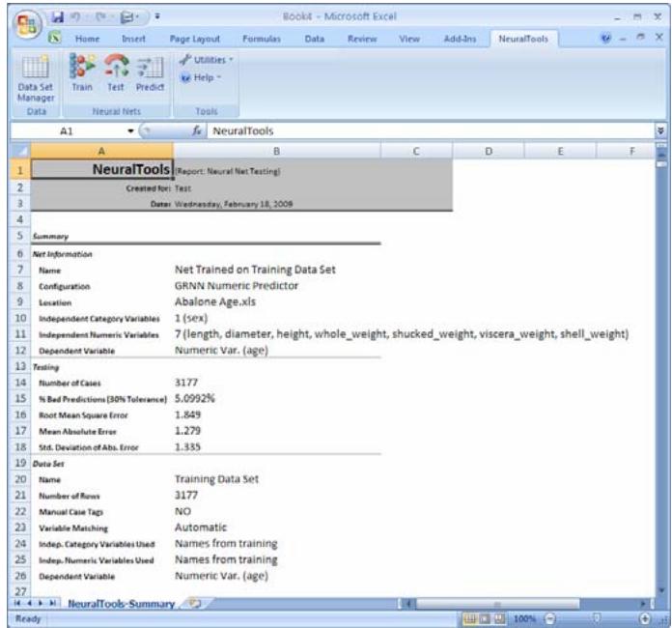Go to last sheet navigation arrow

click(52, 603)
